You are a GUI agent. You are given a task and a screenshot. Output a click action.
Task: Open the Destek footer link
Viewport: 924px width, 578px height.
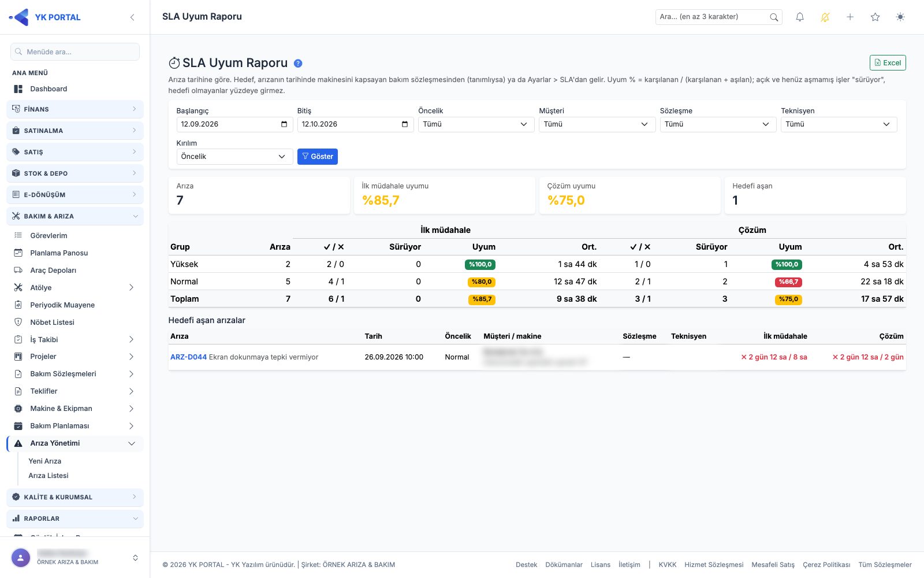tap(526, 565)
